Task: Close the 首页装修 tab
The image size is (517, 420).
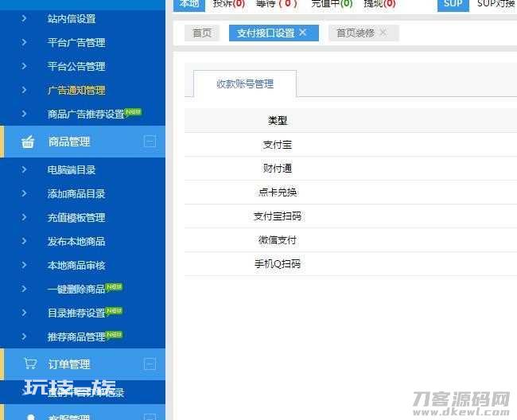Action: 383,33
